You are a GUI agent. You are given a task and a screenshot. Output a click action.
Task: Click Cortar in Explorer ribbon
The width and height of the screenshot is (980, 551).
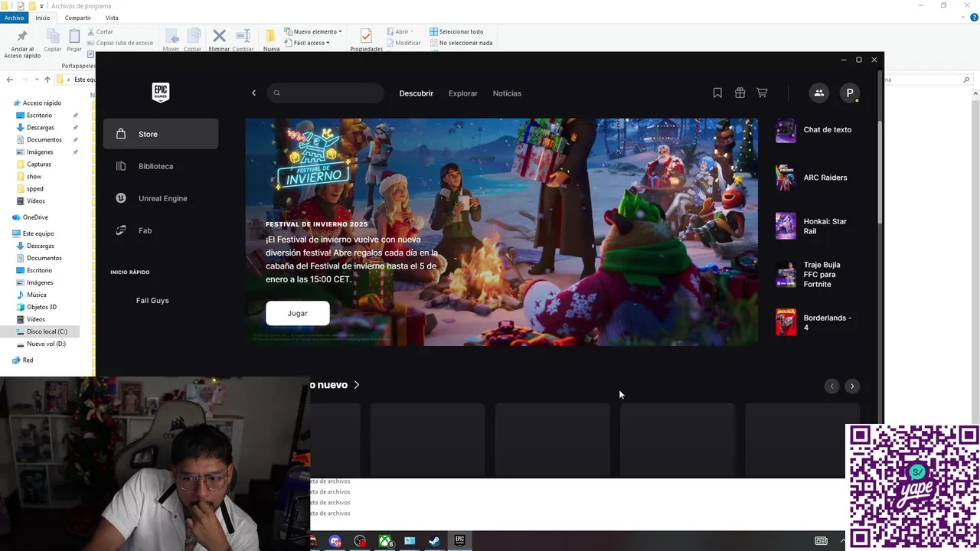[100, 31]
